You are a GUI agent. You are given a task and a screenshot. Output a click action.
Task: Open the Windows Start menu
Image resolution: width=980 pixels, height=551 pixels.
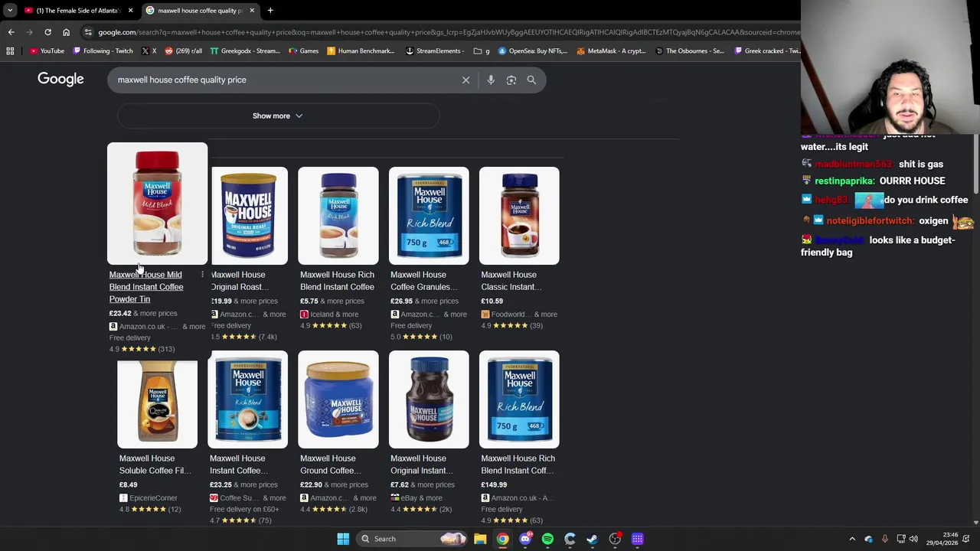click(343, 539)
